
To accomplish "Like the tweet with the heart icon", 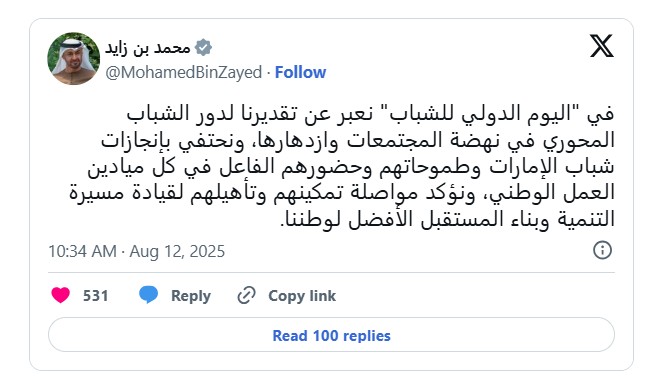I will coord(61,295).
